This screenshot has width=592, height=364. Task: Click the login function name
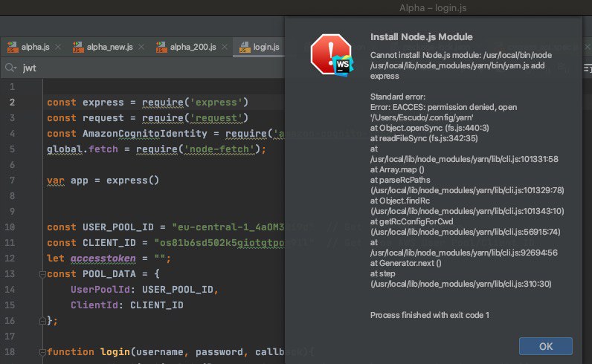click(115, 352)
